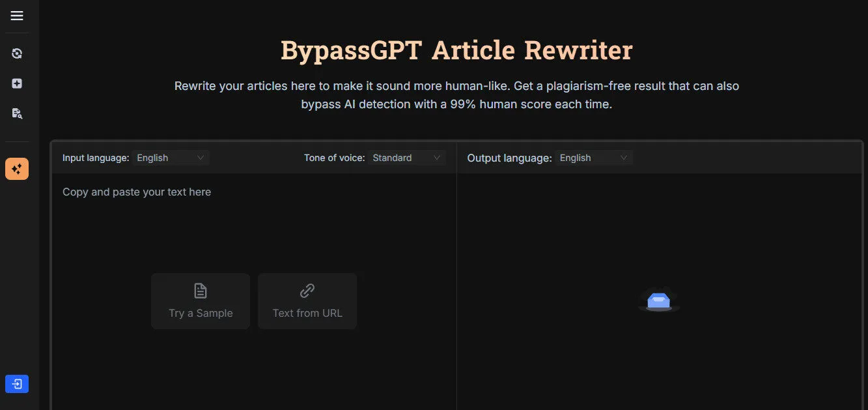
Task: Click the document icon above Try a Sample
Action: [x=200, y=291]
